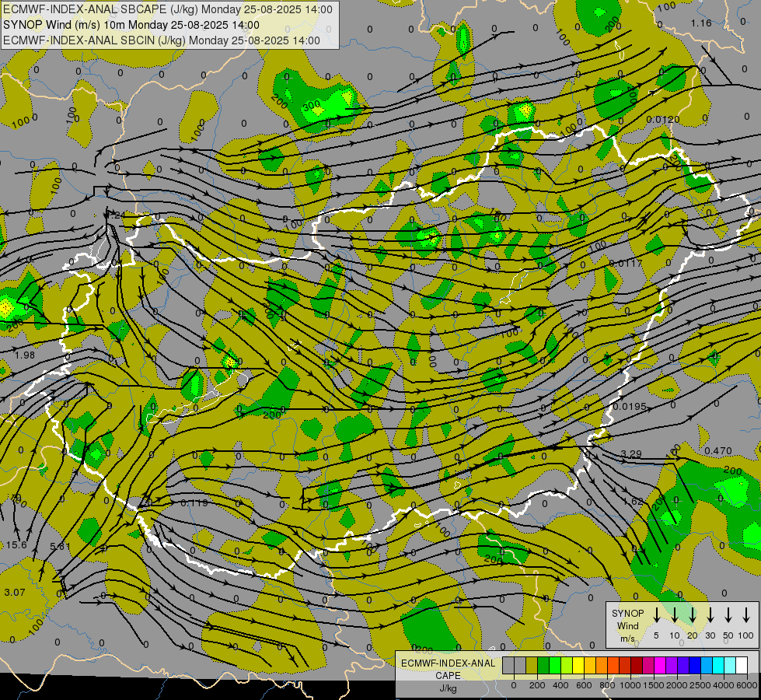Click the '2500' tick label in color legend

700,685
